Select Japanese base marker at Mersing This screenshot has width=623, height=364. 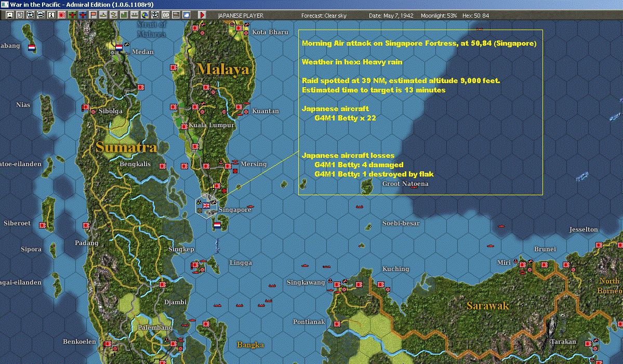[228, 166]
